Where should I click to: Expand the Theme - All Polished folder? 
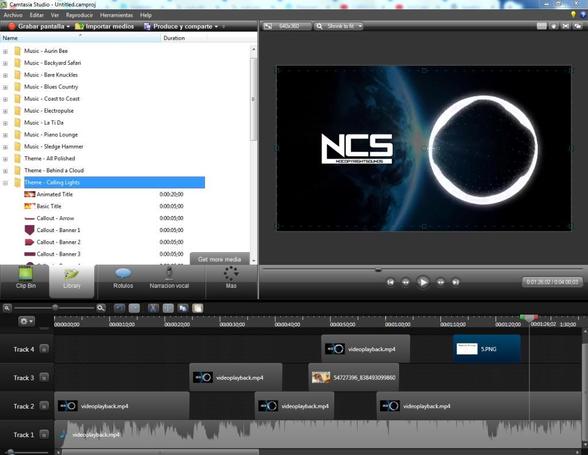pos(5,159)
